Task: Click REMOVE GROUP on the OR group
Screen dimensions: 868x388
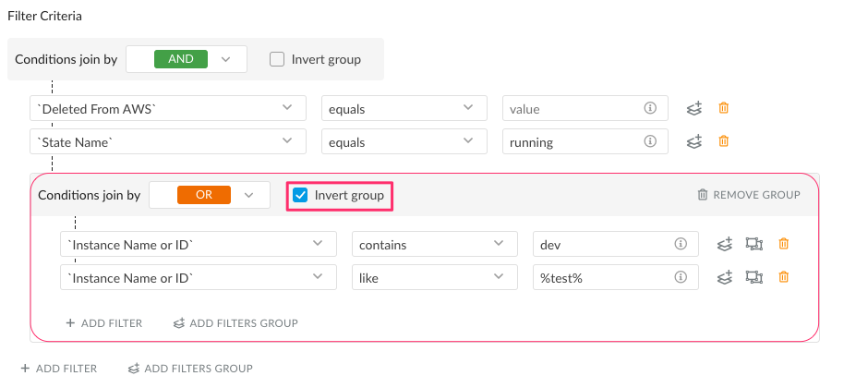Action: [x=749, y=195]
